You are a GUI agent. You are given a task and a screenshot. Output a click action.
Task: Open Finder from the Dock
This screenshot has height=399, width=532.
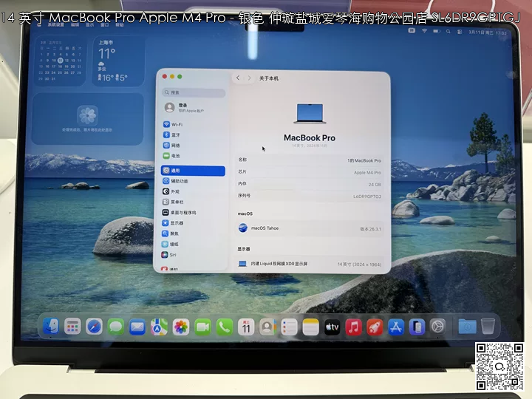click(x=50, y=327)
